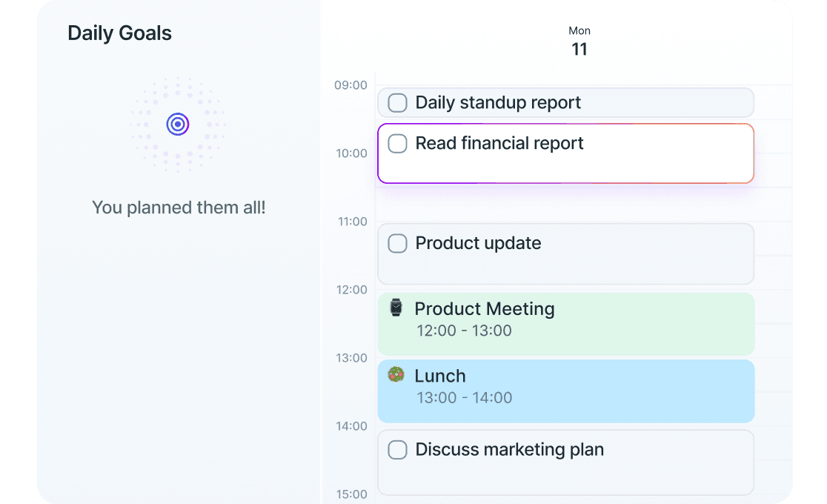Click the watch icon on Product Meeting
Viewport: 827px width, 504px height.
(x=396, y=308)
